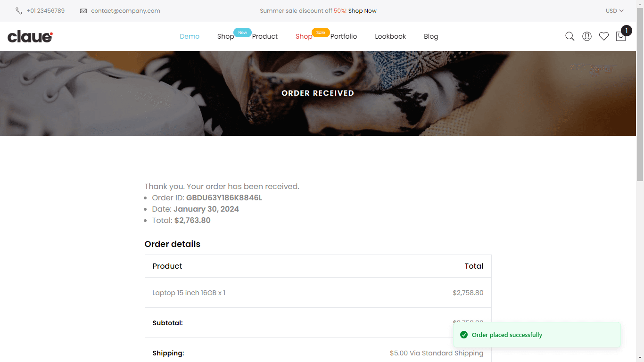Click the phone icon in top bar

click(x=19, y=11)
